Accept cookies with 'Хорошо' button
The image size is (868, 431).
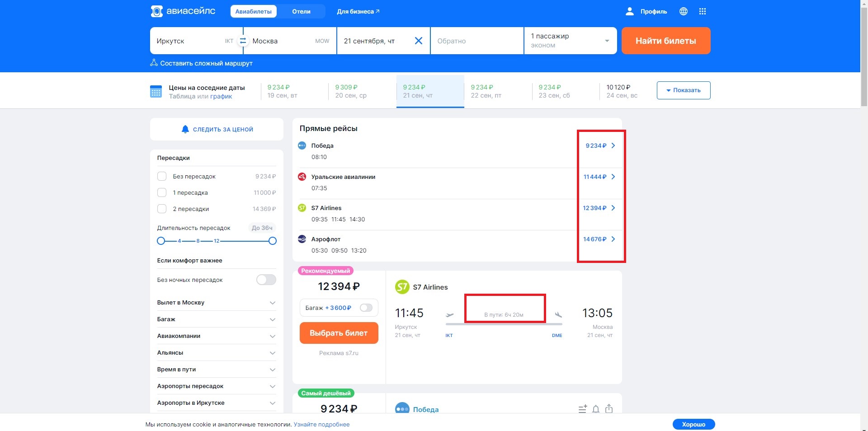tap(693, 424)
